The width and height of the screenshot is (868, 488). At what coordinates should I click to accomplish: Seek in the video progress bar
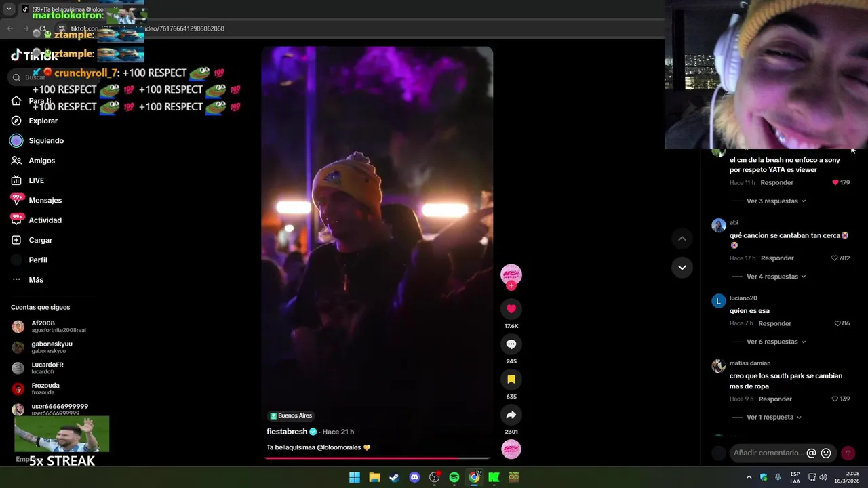pyautogui.click(x=377, y=458)
